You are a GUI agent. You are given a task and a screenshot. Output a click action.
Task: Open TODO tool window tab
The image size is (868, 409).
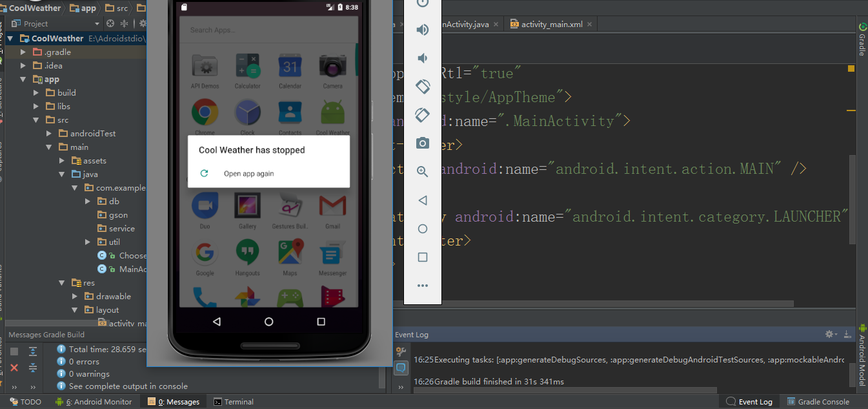[25, 402]
